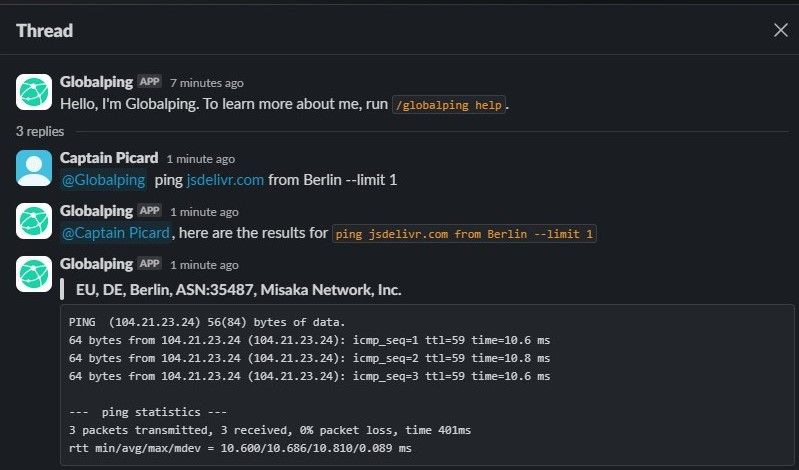
Task: Click Captain Picard's '1 minute ago' timestamp
Action: (201, 159)
